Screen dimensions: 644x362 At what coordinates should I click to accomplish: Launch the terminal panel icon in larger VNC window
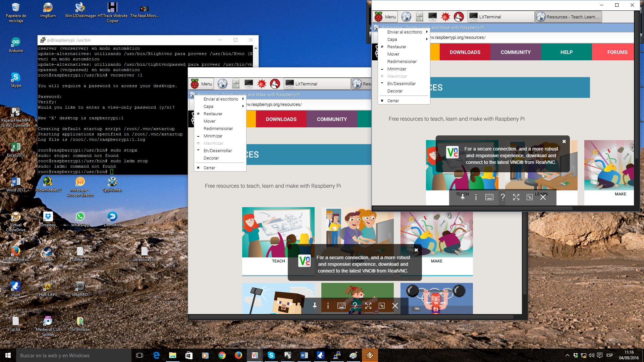(x=249, y=84)
